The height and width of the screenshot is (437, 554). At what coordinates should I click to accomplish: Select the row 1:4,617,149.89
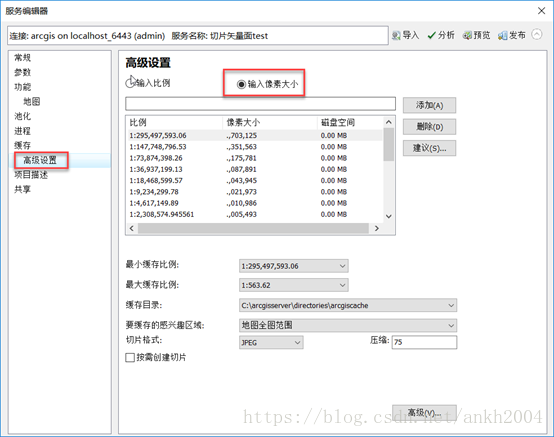[x=254, y=203]
